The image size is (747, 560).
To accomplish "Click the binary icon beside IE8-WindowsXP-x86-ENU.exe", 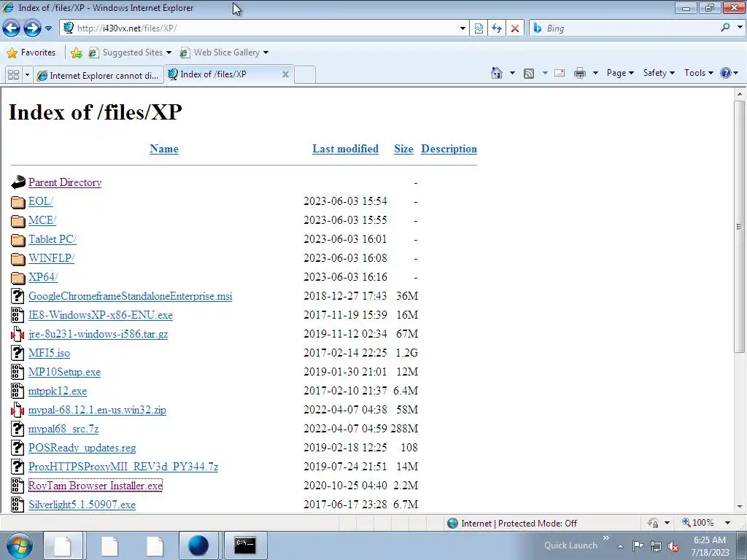I will click(18, 315).
